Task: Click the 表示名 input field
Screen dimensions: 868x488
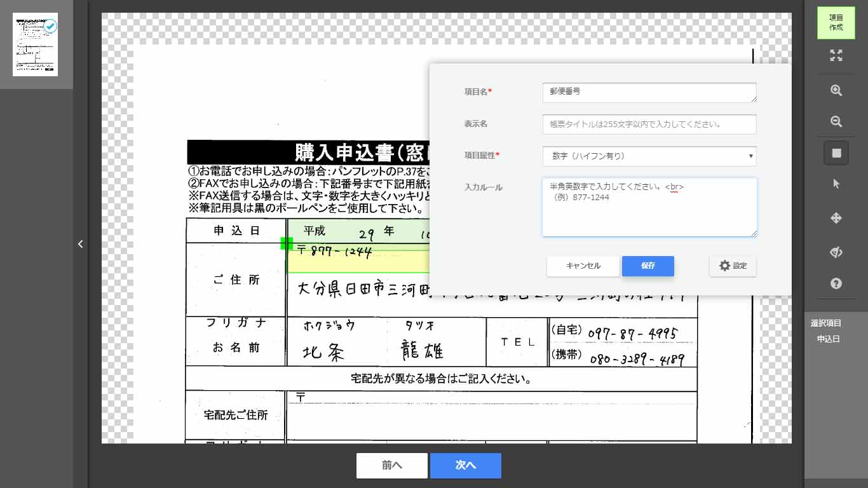Action: click(x=649, y=124)
